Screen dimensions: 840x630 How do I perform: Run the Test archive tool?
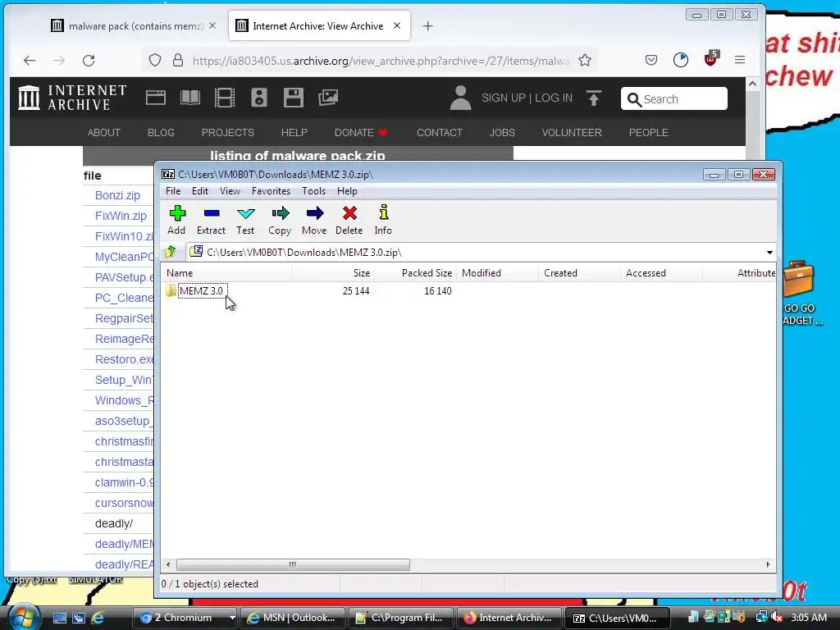(245, 220)
